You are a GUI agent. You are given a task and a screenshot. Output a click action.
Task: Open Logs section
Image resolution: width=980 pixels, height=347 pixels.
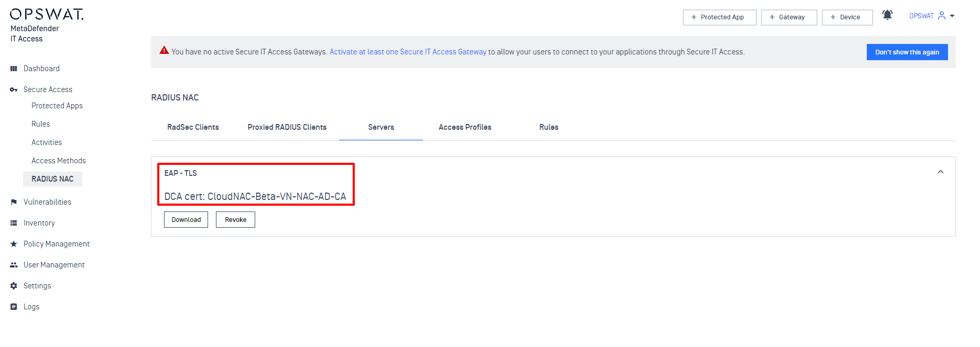click(31, 307)
